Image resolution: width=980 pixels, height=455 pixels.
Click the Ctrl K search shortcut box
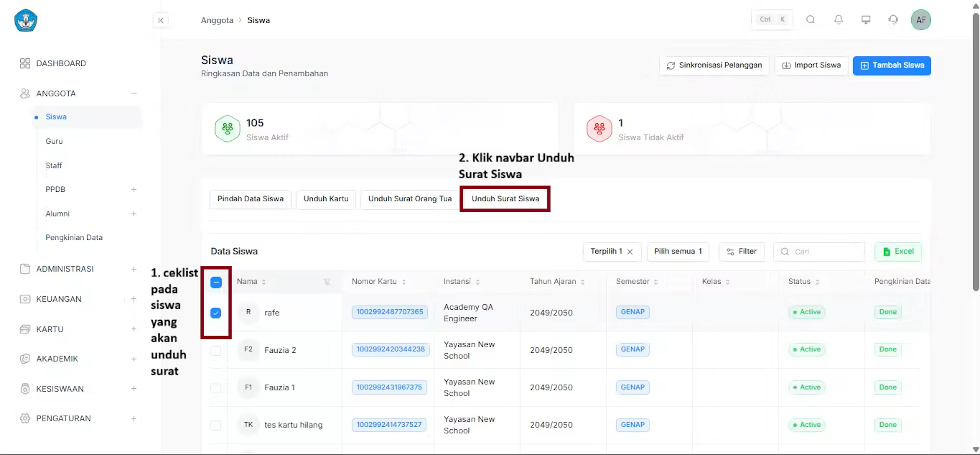772,19
